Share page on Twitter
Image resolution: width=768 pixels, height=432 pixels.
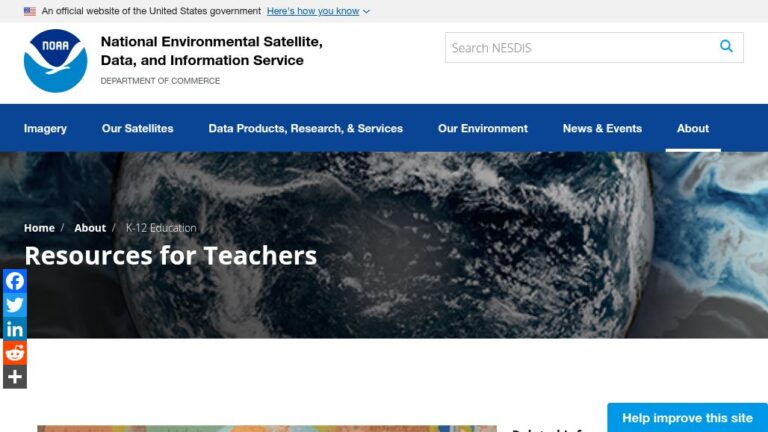(x=15, y=305)
